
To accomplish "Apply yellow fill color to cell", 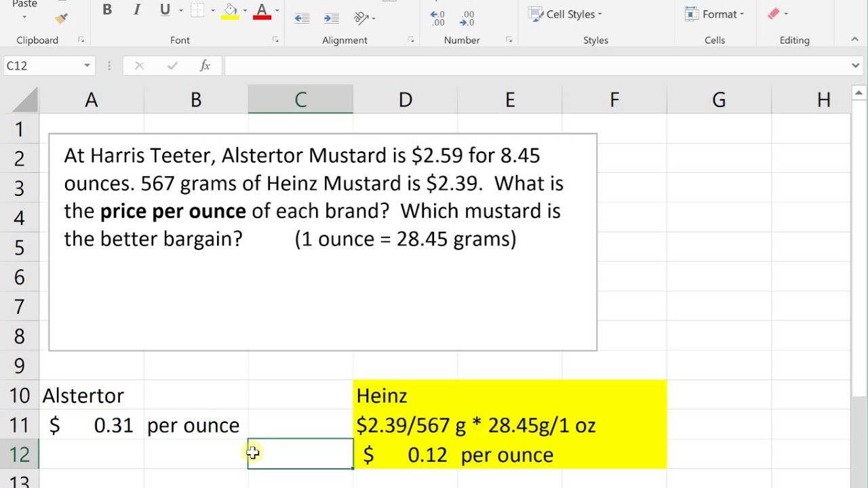I will pos(230,12).
